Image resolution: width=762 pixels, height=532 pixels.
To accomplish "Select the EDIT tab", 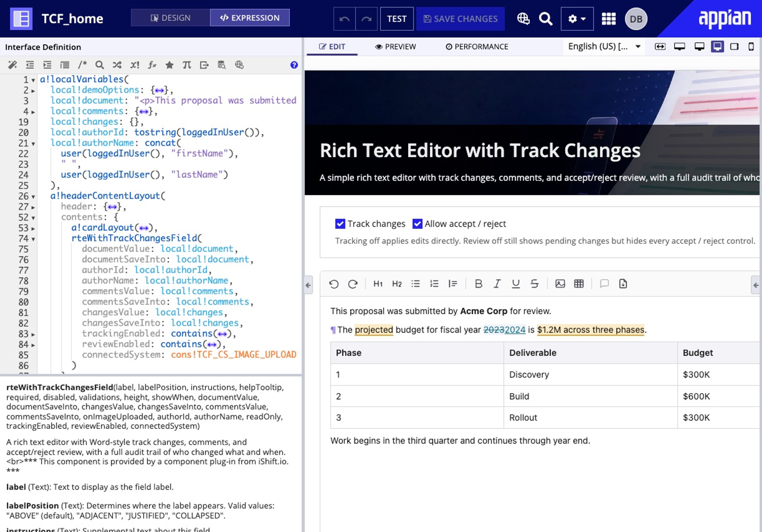I will click(x=332, y=46).
